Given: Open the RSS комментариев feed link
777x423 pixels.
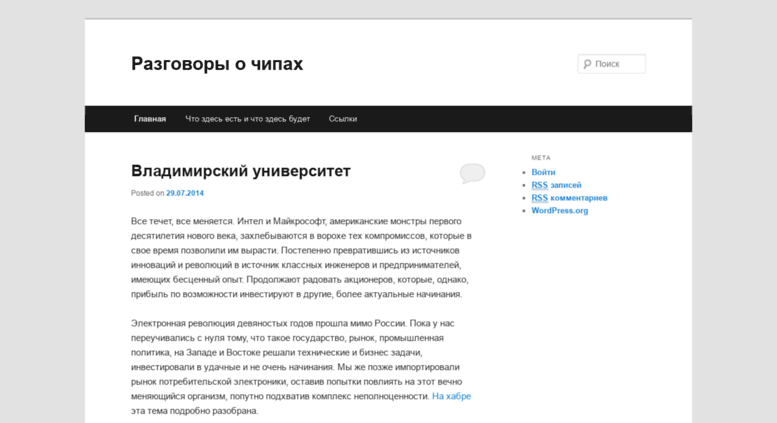Looking at the screenshot, I should tap(569, 198).
